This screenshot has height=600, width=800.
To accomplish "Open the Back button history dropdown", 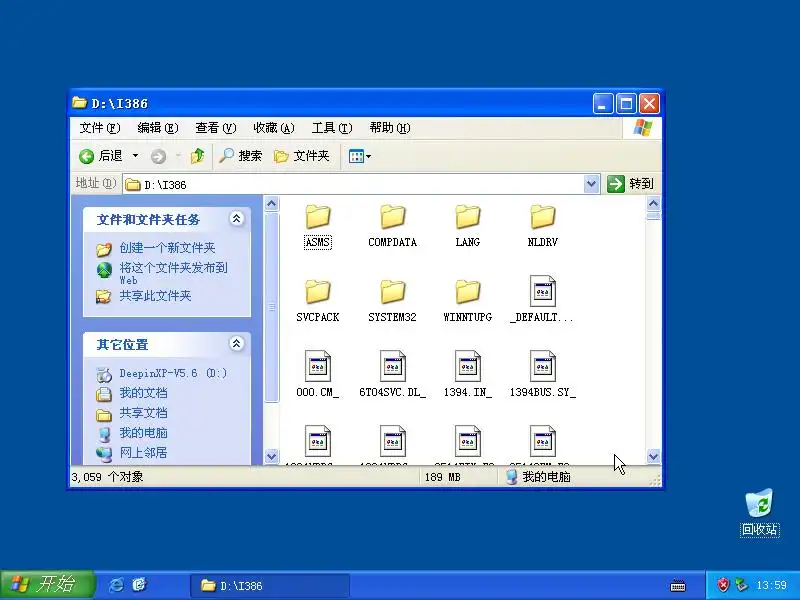I will pyautogui.click(x=135, y=156).
